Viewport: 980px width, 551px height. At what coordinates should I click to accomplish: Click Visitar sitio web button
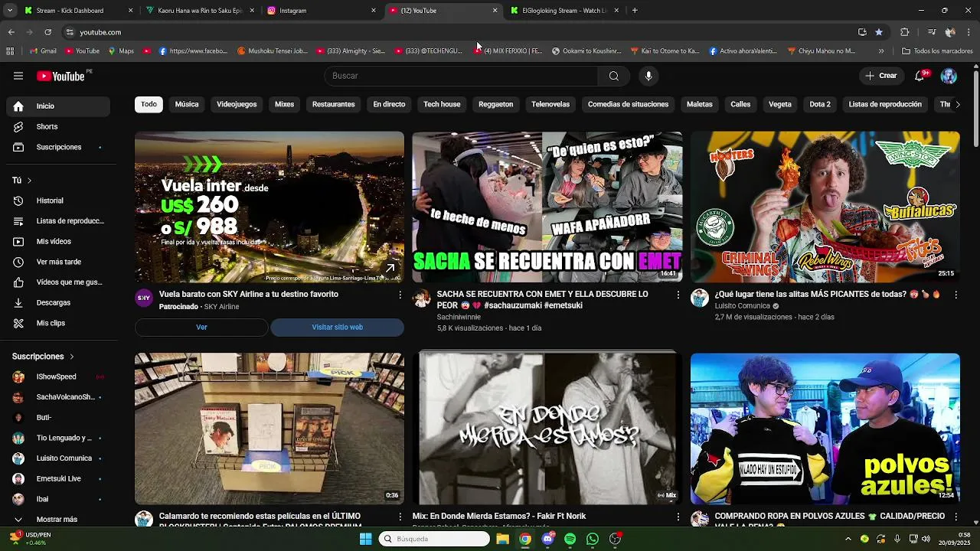coord(337,328)
